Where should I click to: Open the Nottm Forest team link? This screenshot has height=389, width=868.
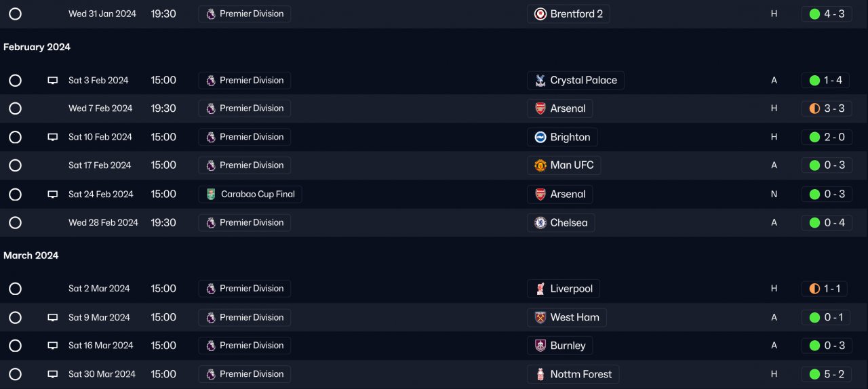point(580,374)
